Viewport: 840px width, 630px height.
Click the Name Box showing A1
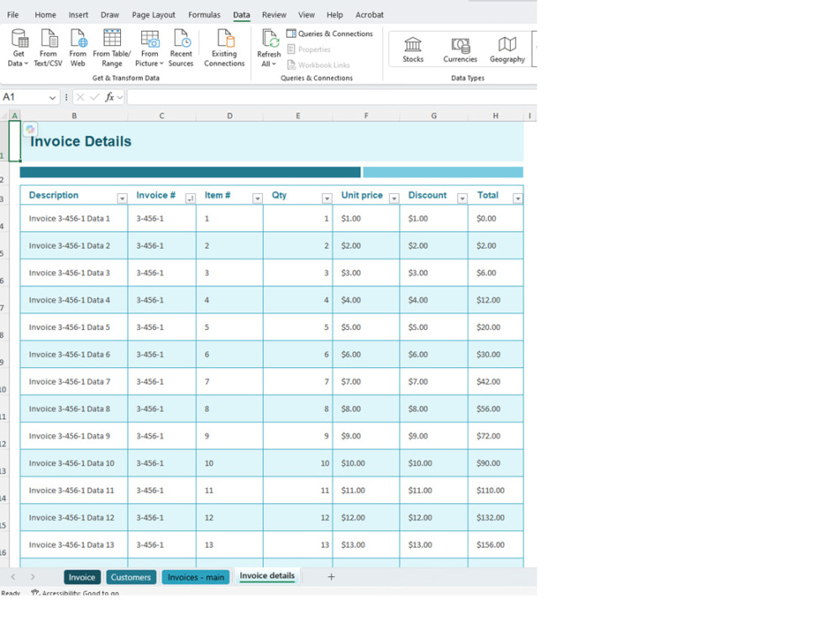(x=24, y=97)
